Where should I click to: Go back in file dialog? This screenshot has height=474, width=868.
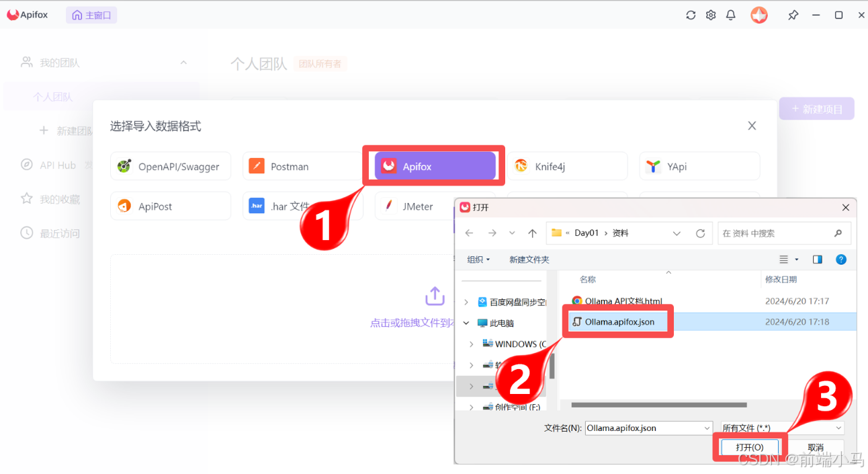coord(470,233)
